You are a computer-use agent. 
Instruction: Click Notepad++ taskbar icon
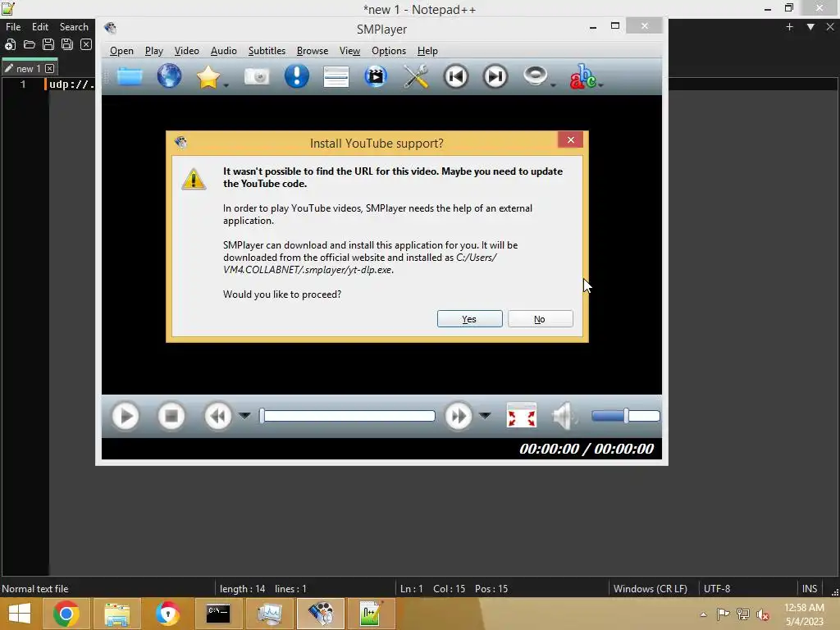(371, 614)
